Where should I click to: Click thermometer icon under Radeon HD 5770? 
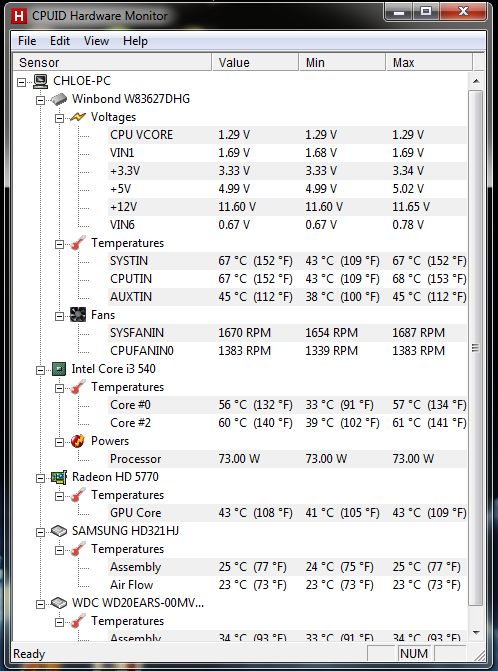[77, 495]
